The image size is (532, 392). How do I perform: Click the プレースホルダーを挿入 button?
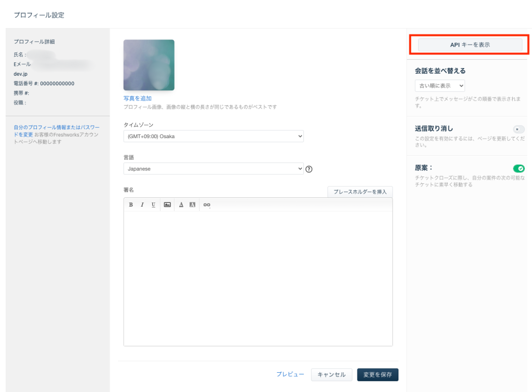(x=360, y=192)
